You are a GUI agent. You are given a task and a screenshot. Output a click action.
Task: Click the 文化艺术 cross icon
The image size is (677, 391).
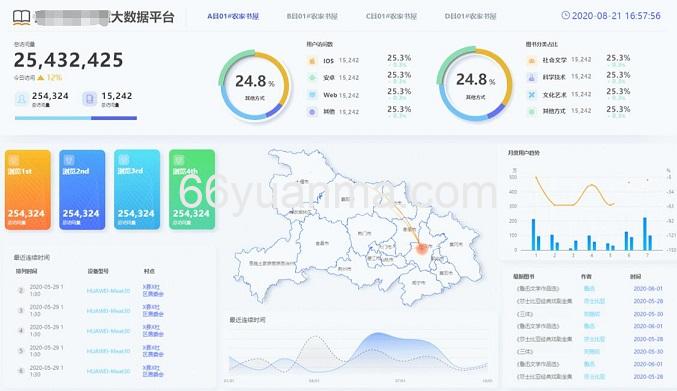[531, 95]
